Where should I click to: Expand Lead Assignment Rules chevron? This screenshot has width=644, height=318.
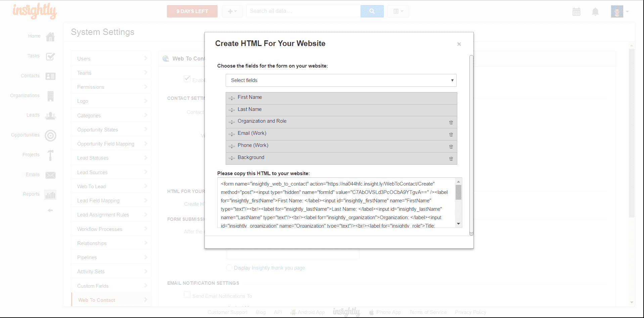[x=146, y=214]
